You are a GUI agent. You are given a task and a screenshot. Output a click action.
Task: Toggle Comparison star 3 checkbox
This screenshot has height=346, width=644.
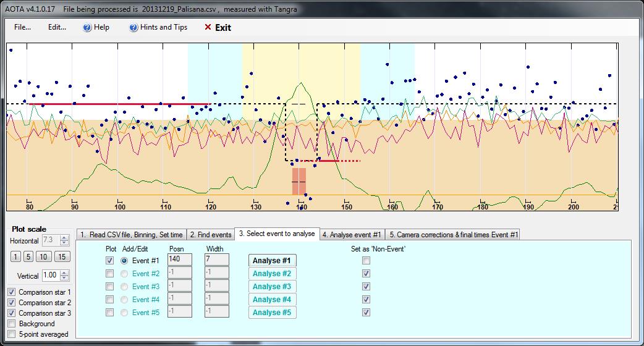(12, 313)
